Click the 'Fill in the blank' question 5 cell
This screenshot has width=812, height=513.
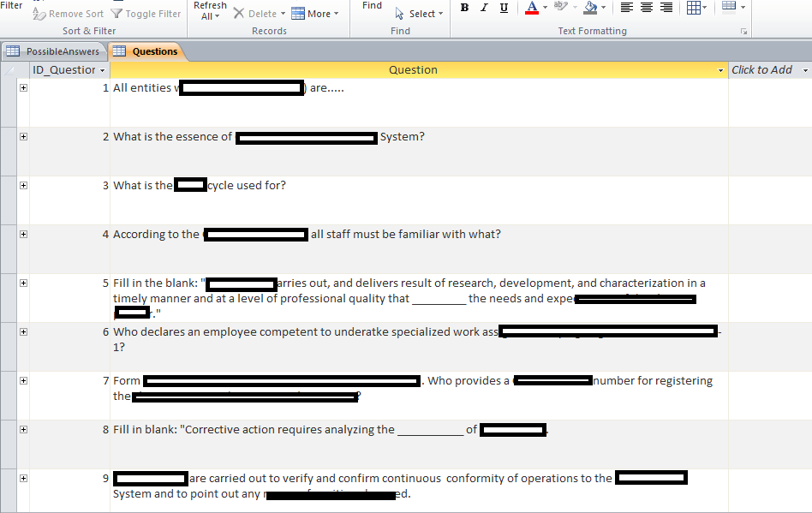tap(419, 298)
